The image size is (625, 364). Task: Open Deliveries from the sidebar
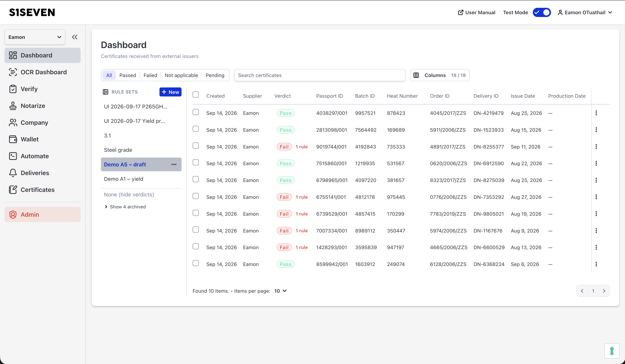(x=42, y=173)
